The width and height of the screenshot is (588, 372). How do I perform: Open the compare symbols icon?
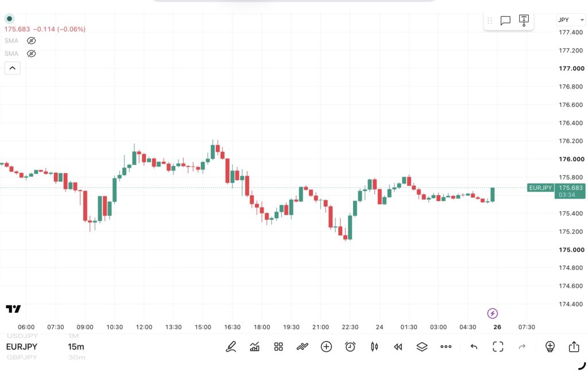pos(302,347)
